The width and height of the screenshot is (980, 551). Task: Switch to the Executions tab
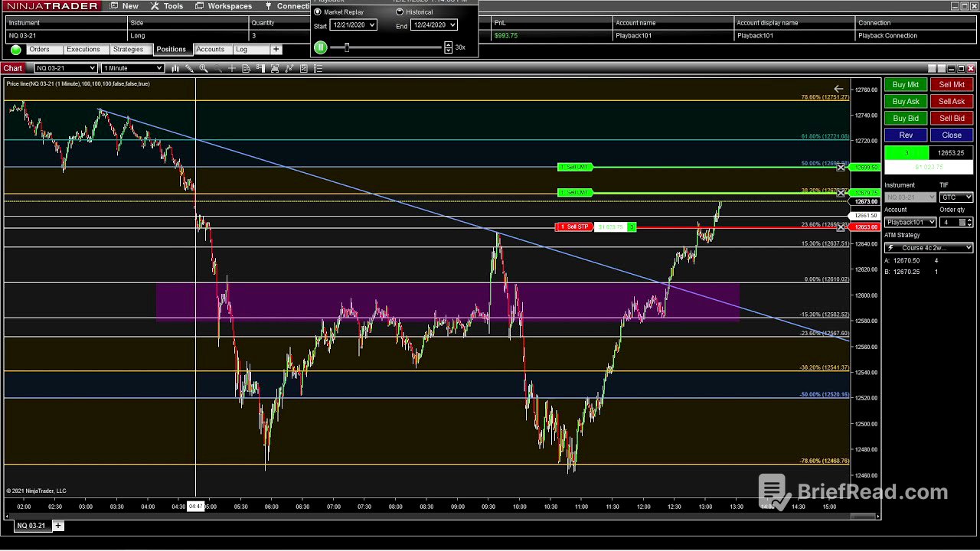pyautogui.click(x=84, y=49)
